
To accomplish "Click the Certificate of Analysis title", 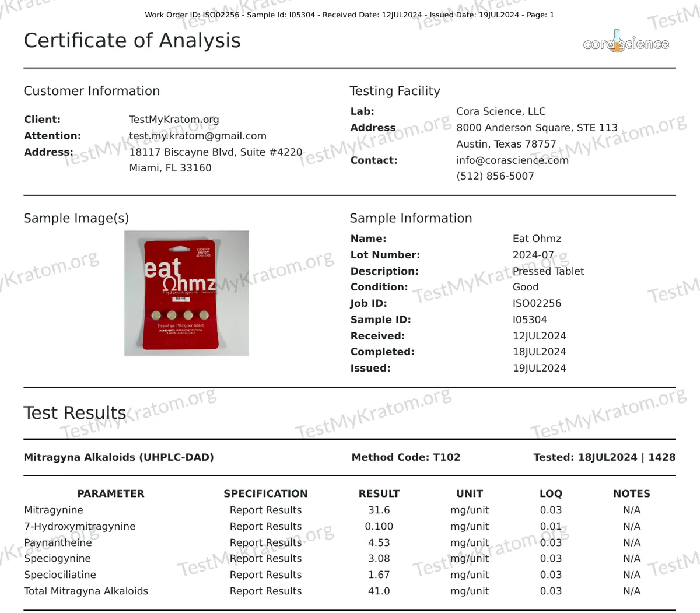I will pyautogui.click(x=132, y=41).
